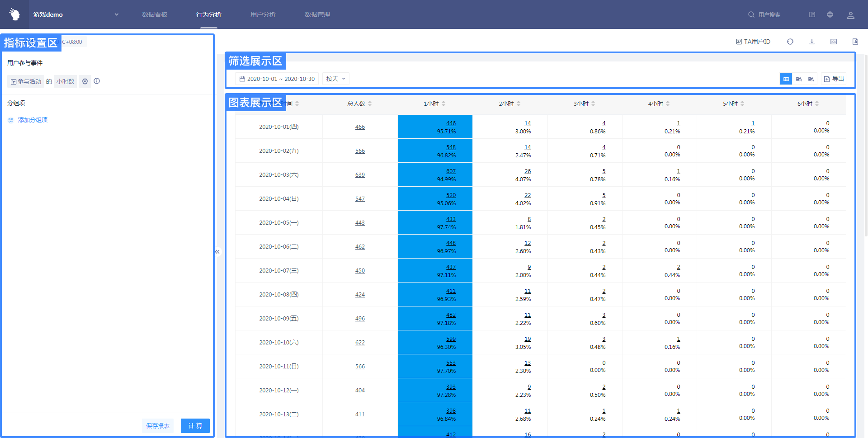Open the user profile icon
This screenshot has width=868, height=438.
(850, 15)
